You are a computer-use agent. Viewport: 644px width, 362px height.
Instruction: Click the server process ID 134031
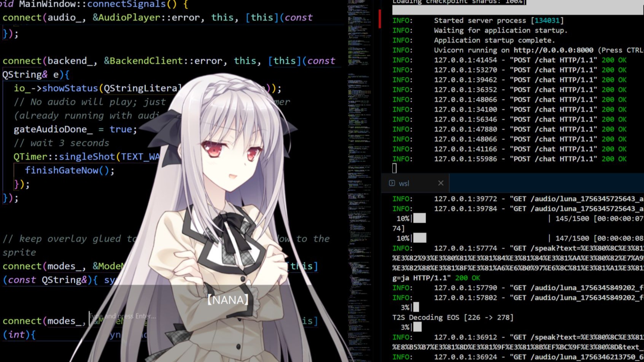tap(547, 21)
